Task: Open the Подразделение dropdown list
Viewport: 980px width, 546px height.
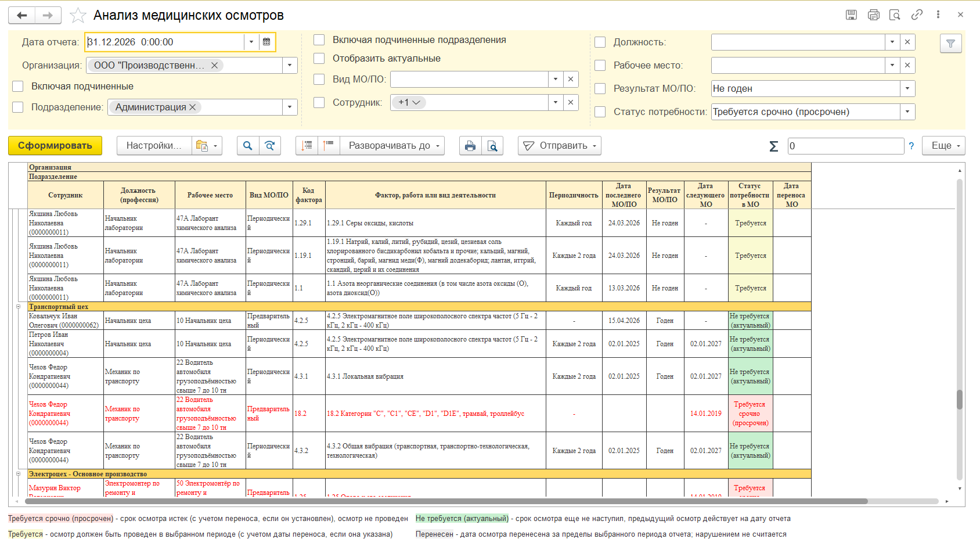Action: [290, 107]
